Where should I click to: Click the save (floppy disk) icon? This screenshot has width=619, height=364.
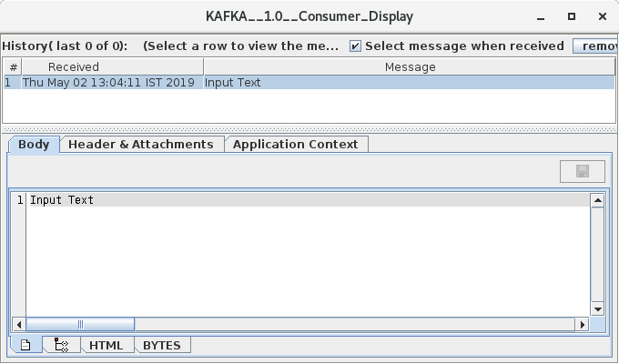[x=583, y=171]
